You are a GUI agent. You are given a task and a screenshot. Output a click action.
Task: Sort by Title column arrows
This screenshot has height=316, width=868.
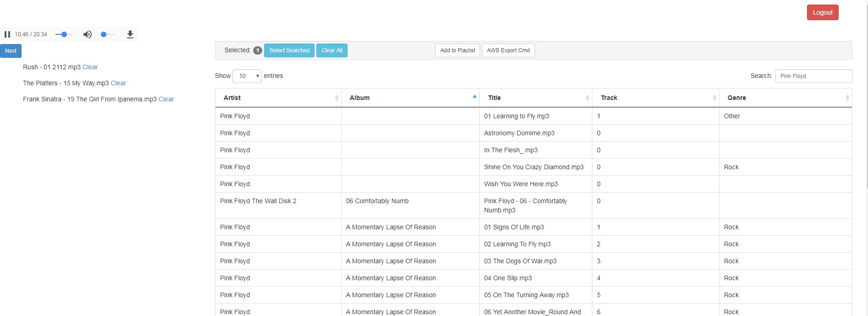[587, 98]
